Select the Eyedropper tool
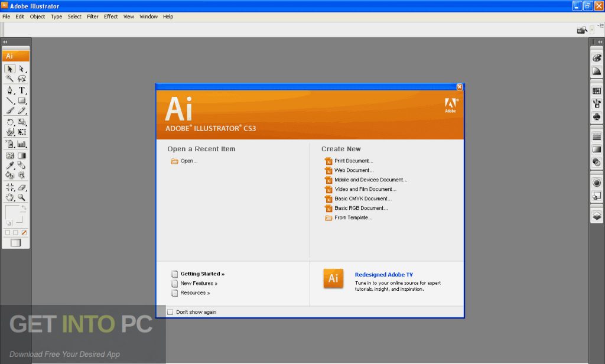The height and width of the screenshot is (364, 605). point(9,165)
